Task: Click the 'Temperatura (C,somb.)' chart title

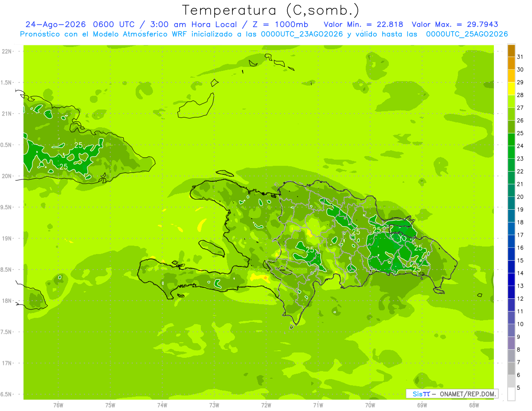Action: click(270, 11)
